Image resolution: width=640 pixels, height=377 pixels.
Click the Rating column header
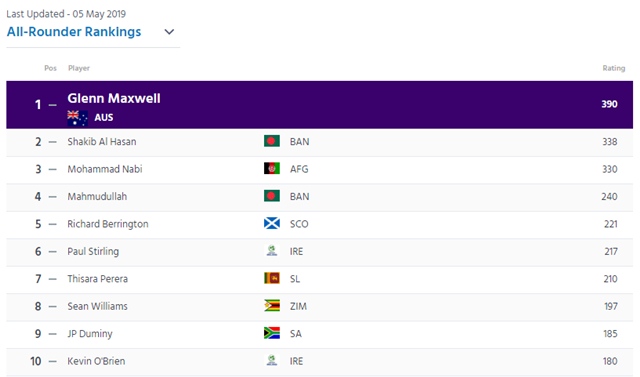click(613, 68)
